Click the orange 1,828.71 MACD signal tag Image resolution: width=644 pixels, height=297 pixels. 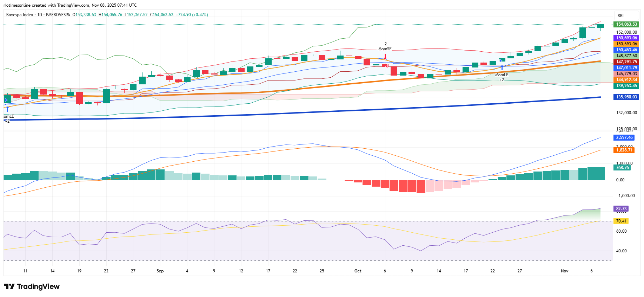[x=624, y=150]
